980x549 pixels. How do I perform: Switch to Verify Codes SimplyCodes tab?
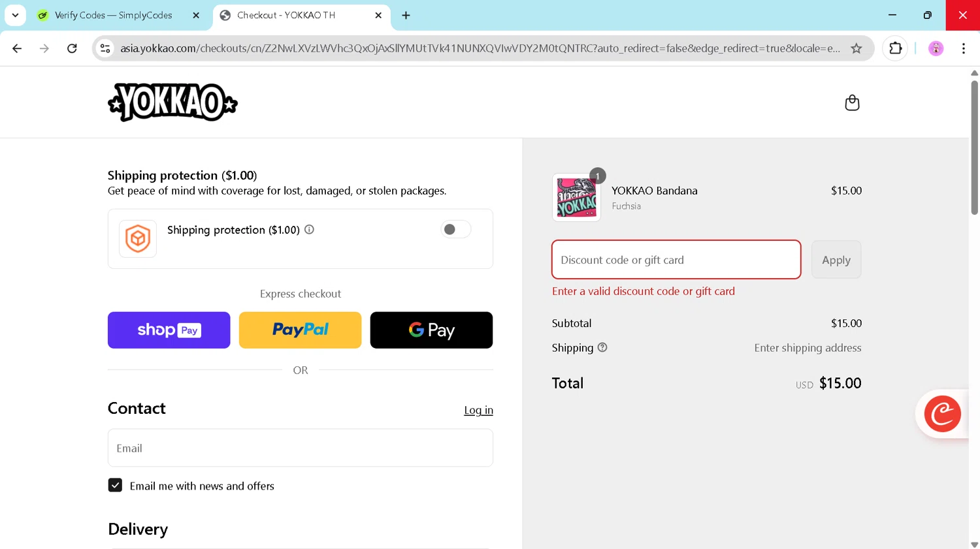coord(113,15)
